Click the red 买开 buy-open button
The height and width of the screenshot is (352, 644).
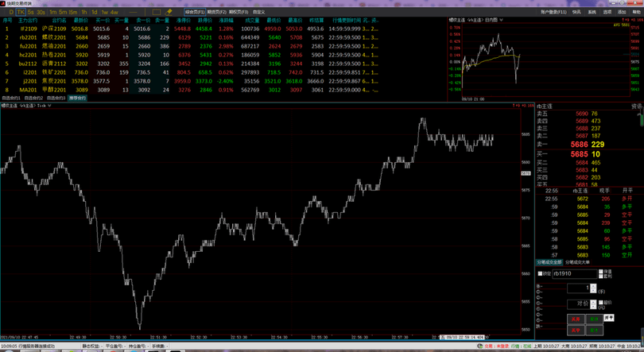coord(576,319)
